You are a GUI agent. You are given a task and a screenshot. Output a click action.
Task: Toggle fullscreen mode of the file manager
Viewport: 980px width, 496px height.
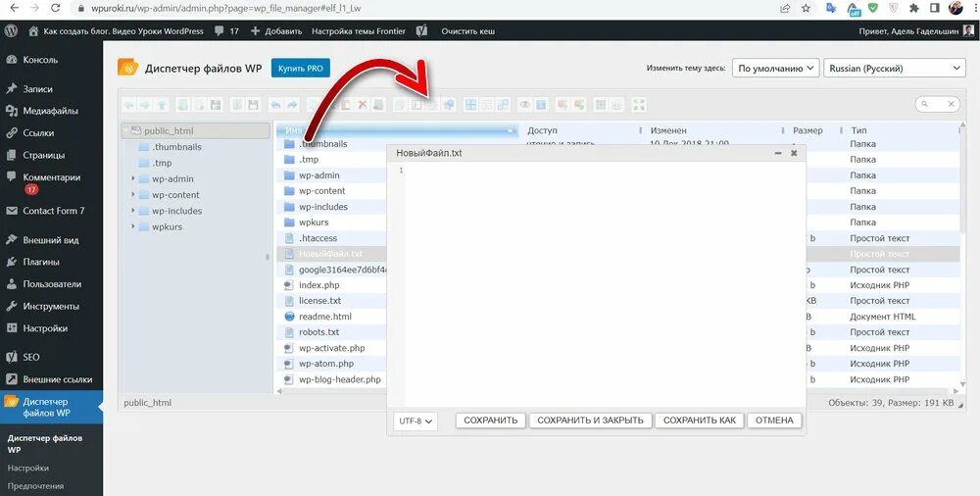pyautogui.click(x=639, y=105)
